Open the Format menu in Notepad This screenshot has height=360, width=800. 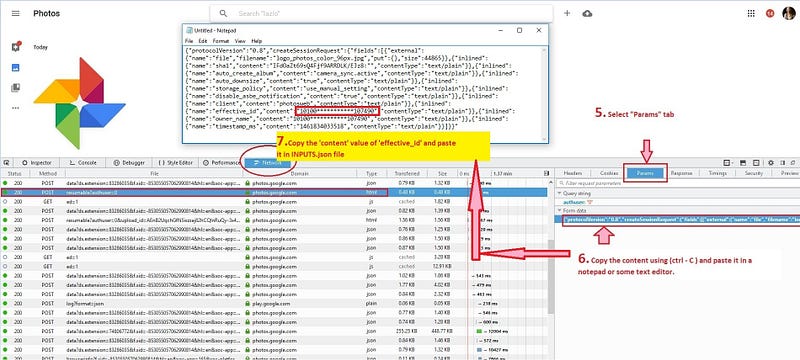[x=221, y=41]
